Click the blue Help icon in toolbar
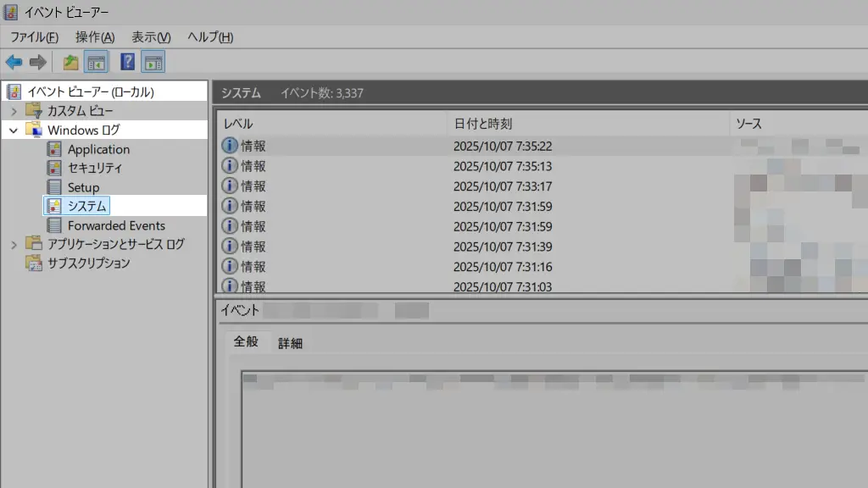This screenshot has width=868, height=488. tap(127, 62)
